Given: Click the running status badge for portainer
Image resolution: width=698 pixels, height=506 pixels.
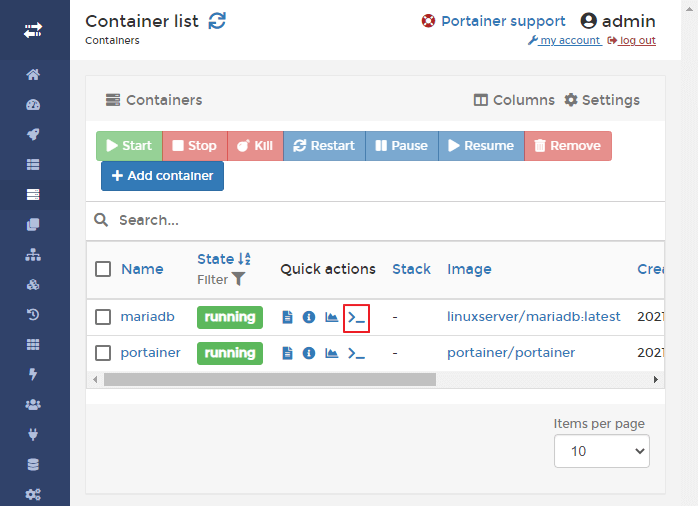Looking at the screenshot, I should point(230,353).
